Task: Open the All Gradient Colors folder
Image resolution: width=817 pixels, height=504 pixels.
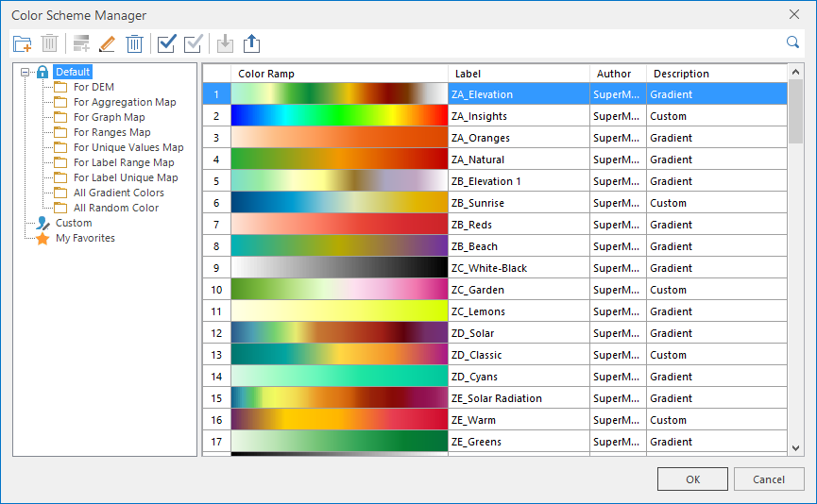Action: click(118, 193)
